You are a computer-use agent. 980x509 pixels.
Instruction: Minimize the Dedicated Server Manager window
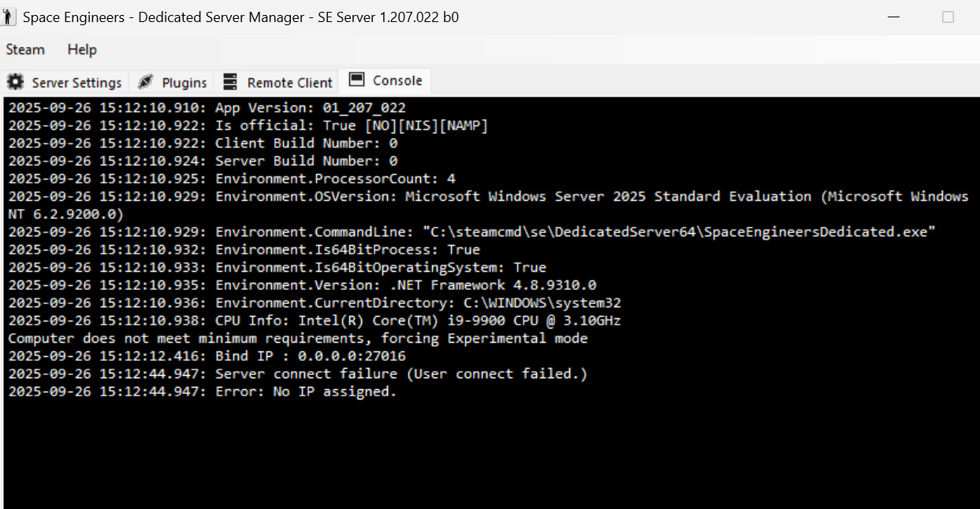(x=893, y=17)
